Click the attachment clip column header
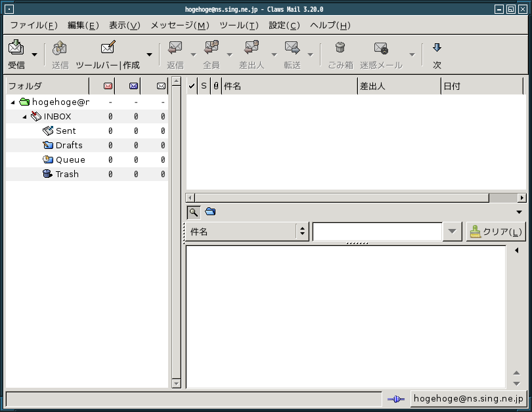The image size is (532, 412). click(216, 86)
